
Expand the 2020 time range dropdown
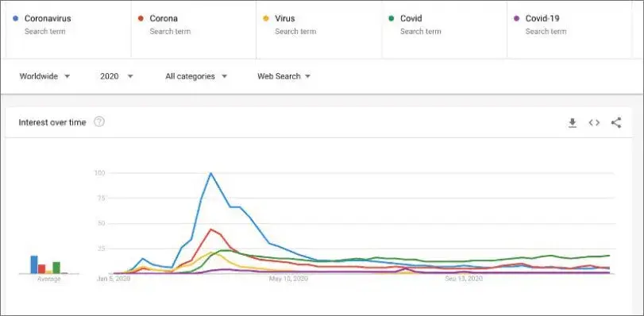[x=117, y=76]
